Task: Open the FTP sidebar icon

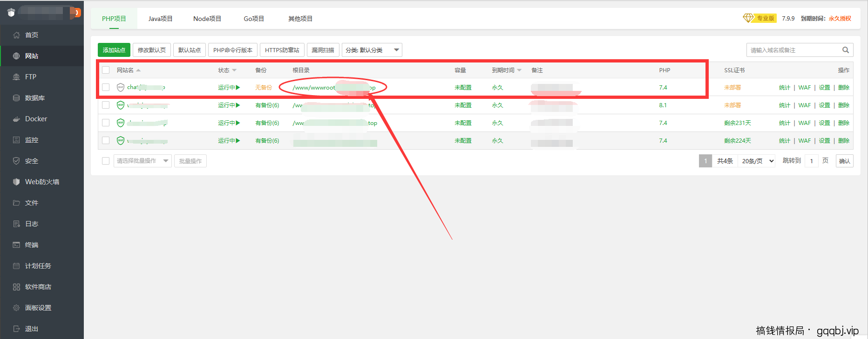Action: pos(16,77)
